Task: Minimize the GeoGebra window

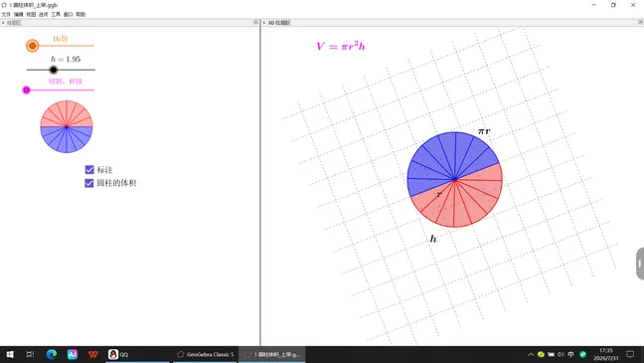Action: pyautogui.click(x=594, y=5)
